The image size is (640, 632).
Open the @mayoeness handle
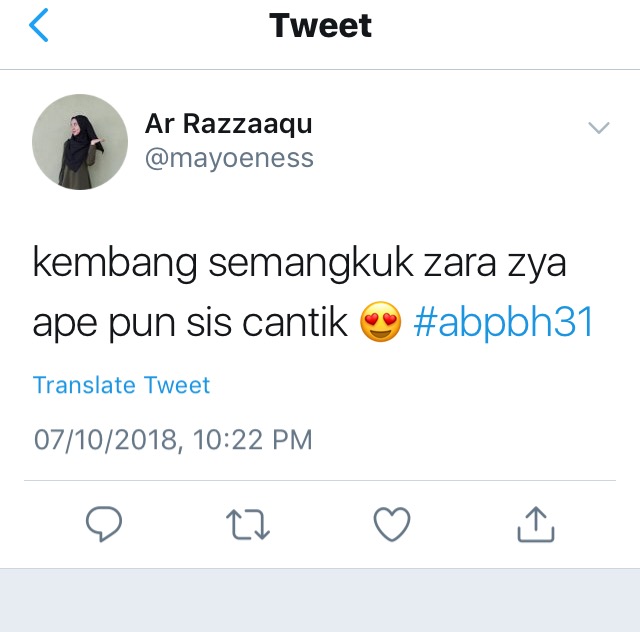[x=229, y=158]
